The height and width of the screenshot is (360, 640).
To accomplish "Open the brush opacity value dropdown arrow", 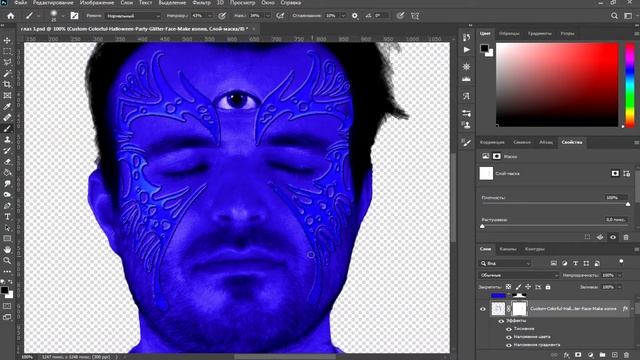I will coord(210,16).
